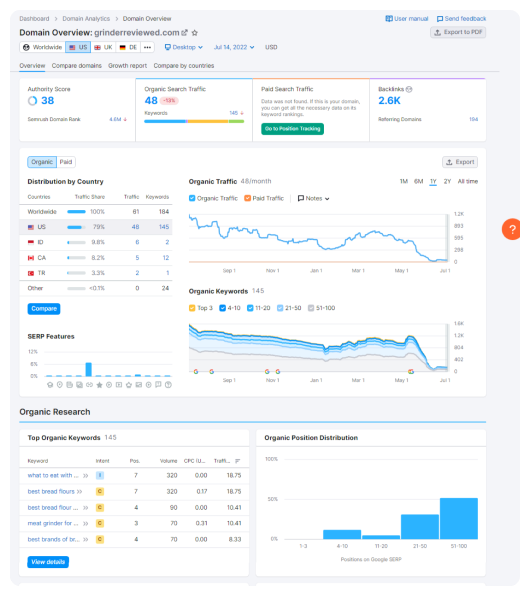Go to Domain Analytics breadcrumb

86,19
